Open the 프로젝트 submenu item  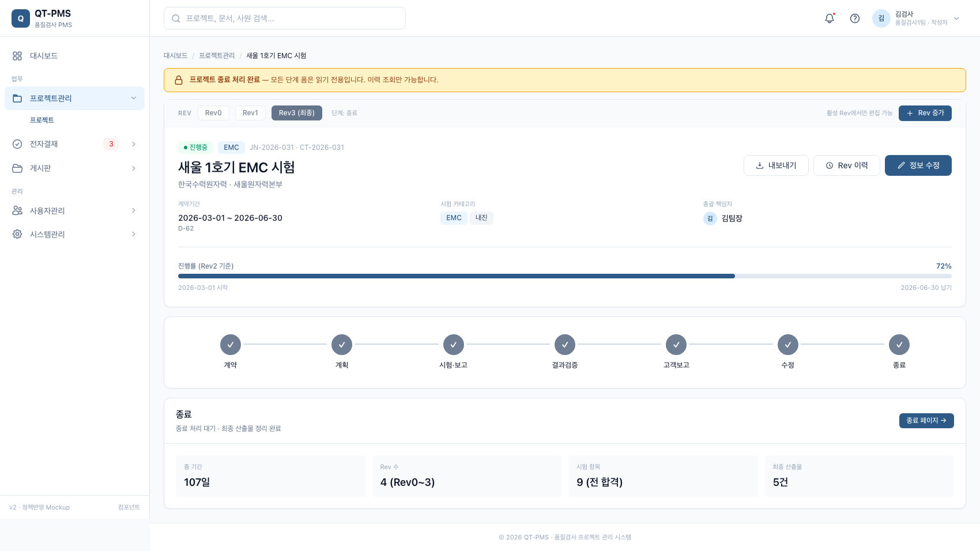tap(42, 120)
